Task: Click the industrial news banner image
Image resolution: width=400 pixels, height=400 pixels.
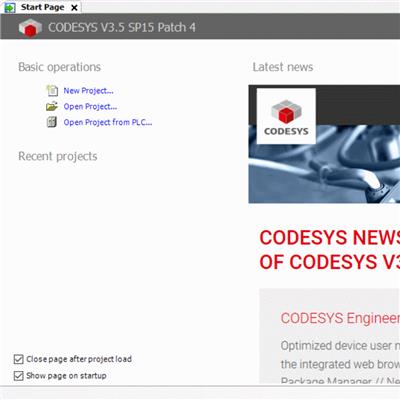Action: pos(324,144)
